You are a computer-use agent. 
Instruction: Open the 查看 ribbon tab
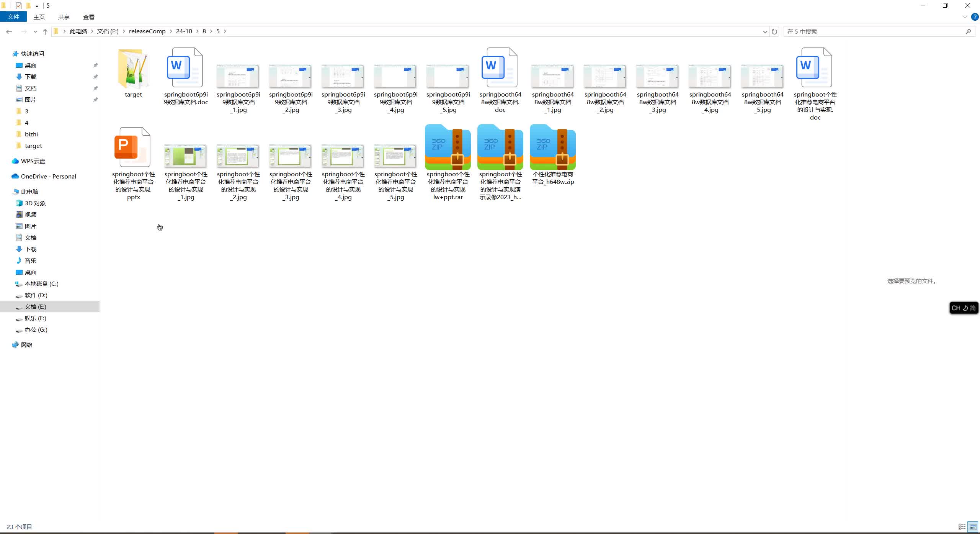click(88, 17)
